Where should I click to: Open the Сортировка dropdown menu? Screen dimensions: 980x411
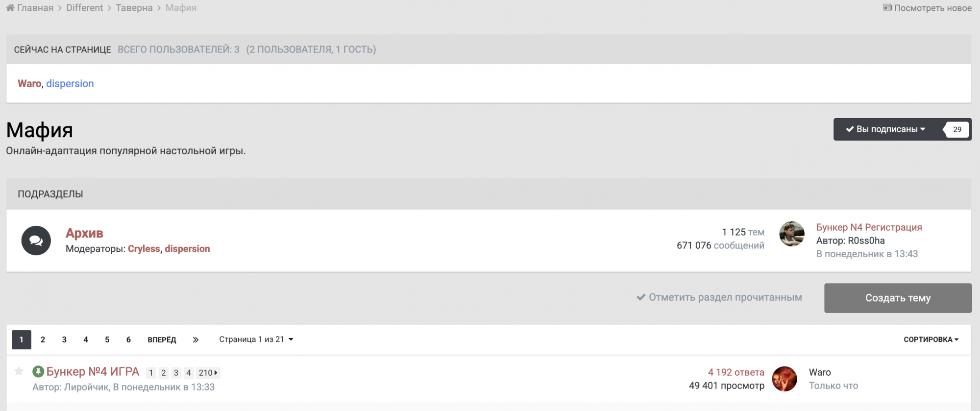(x=931, y=339)
